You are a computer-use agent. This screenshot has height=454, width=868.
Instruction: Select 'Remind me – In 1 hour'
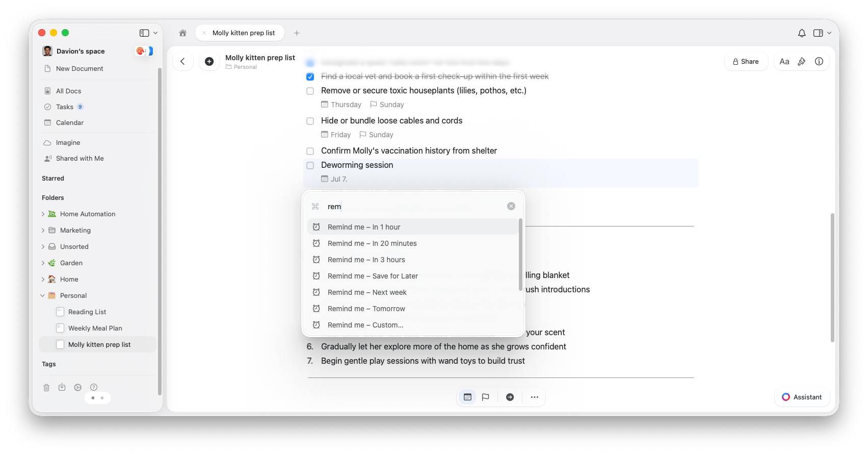(x=413, y=227)
